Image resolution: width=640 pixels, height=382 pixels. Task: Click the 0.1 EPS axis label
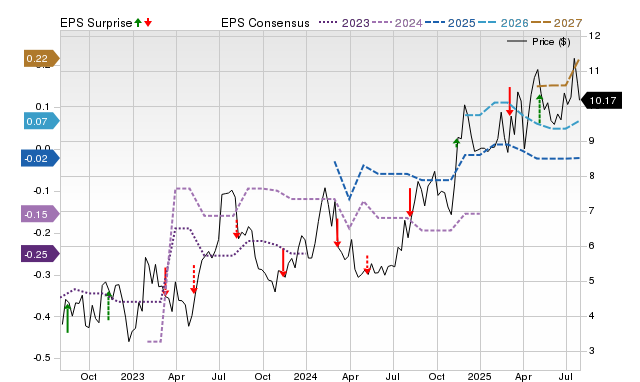(42, 107)
